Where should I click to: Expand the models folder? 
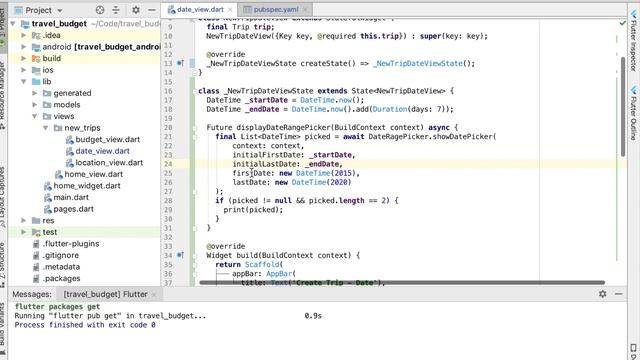click(35, 105)
